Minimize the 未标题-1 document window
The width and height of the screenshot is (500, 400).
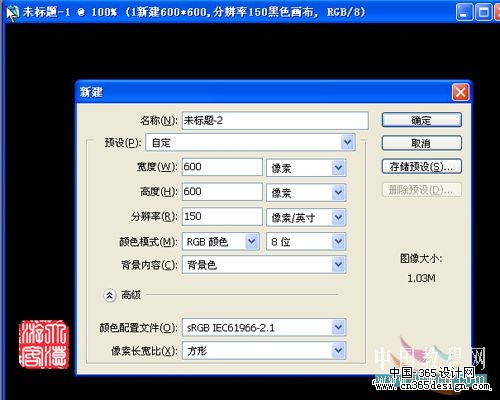tap(464, 13)
